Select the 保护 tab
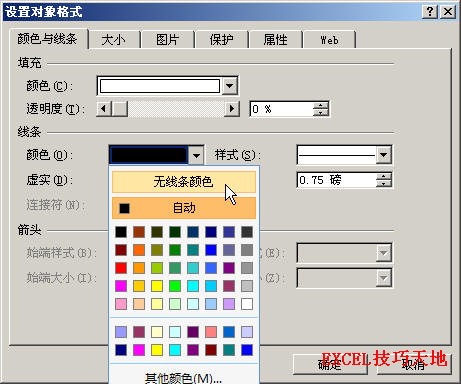The height and width of the screenshot is (384, 461). [221, 40]
